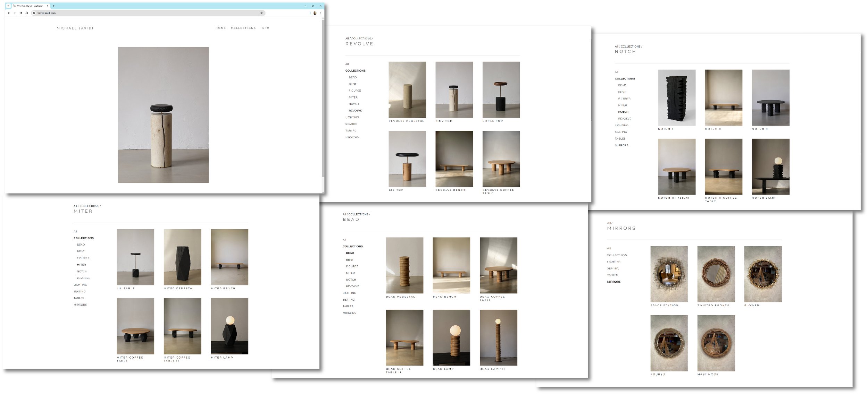Bookmark this page with the star
Viewport: 868px width, 394px height.
261,13
